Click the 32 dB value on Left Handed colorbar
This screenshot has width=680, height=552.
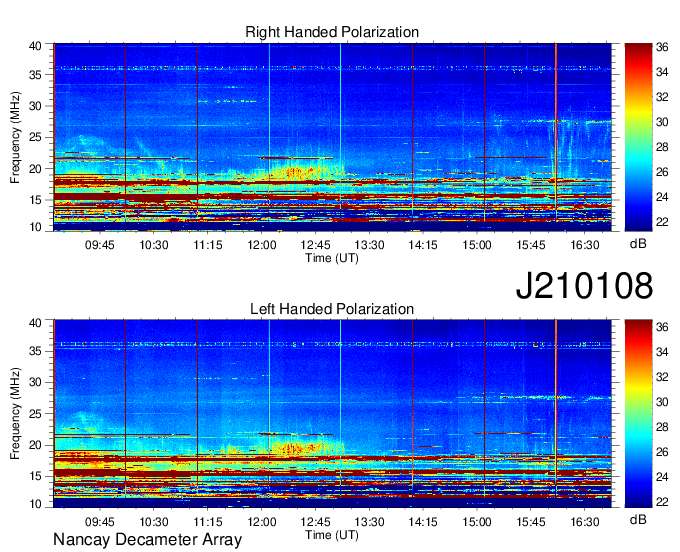pyautogui.click(x=662, y=377)
